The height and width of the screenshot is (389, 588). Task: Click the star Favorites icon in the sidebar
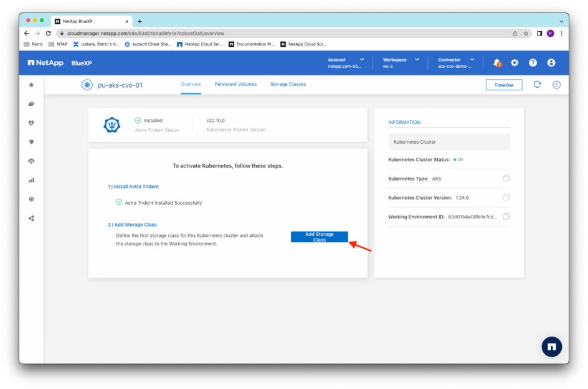(31, 85)
